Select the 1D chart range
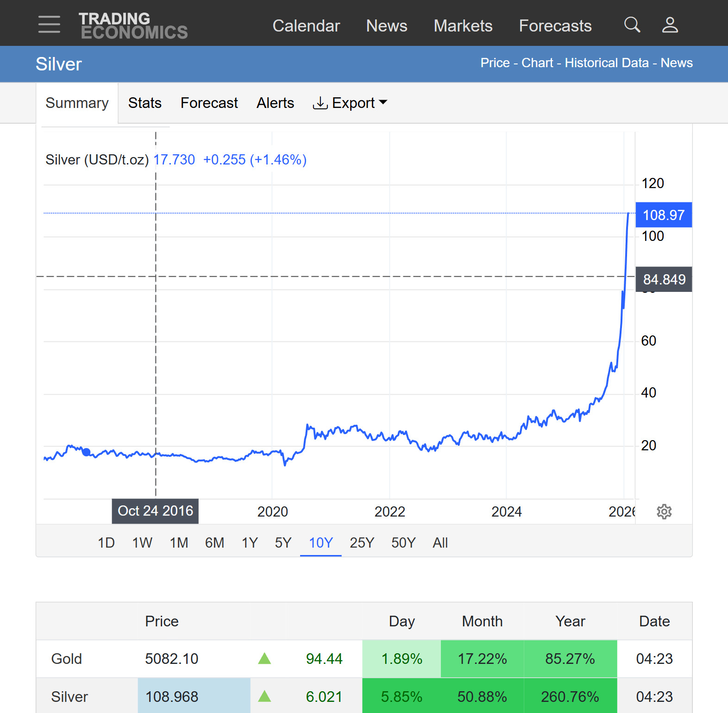This screenshot has width=728, height=713. tap(106, 543)
